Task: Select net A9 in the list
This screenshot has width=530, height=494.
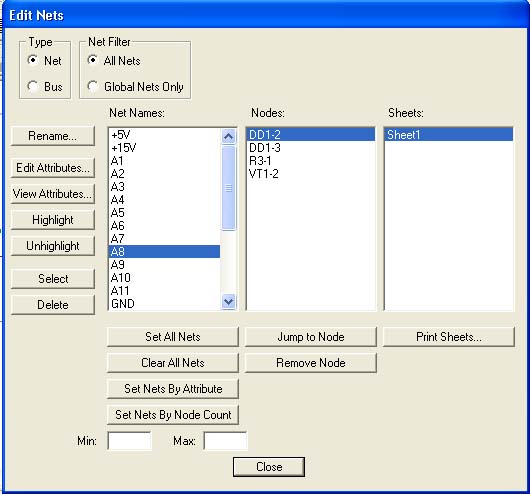Action: (x=164, y=265)
